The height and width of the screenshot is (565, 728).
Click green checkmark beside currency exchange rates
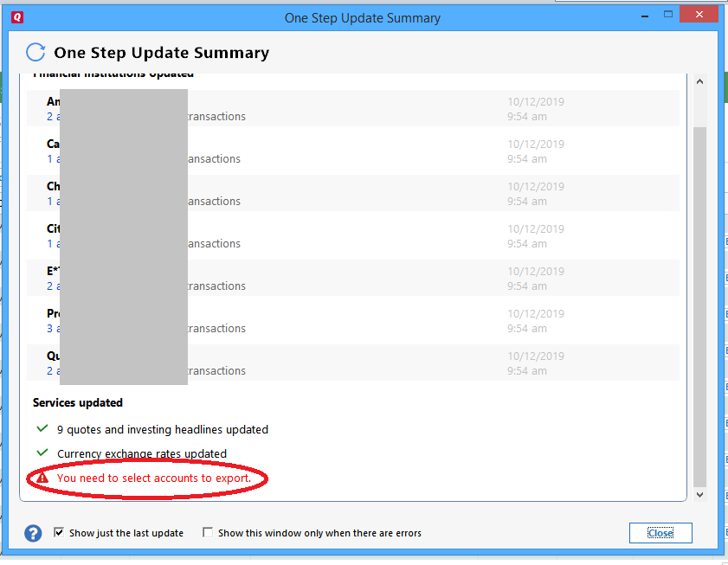tap(42, 453)
